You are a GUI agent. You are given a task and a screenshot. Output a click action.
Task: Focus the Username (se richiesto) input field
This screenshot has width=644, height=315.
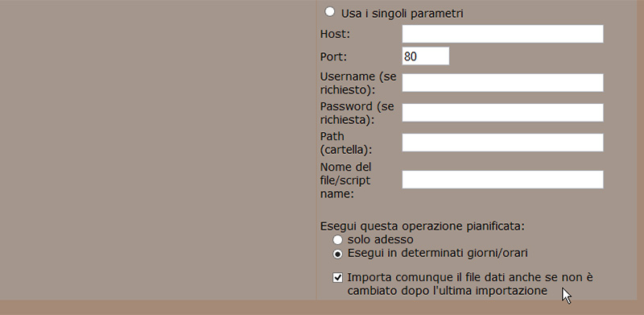point(502,83)
